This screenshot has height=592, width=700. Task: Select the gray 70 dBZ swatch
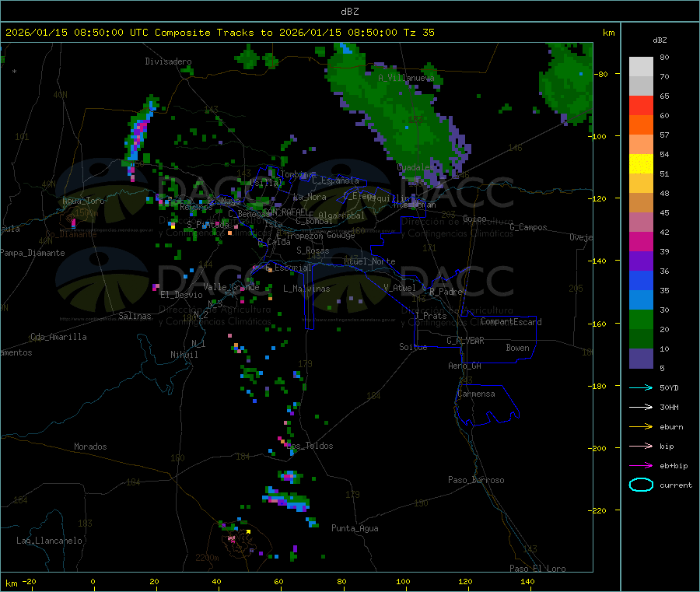coord(641,86)
